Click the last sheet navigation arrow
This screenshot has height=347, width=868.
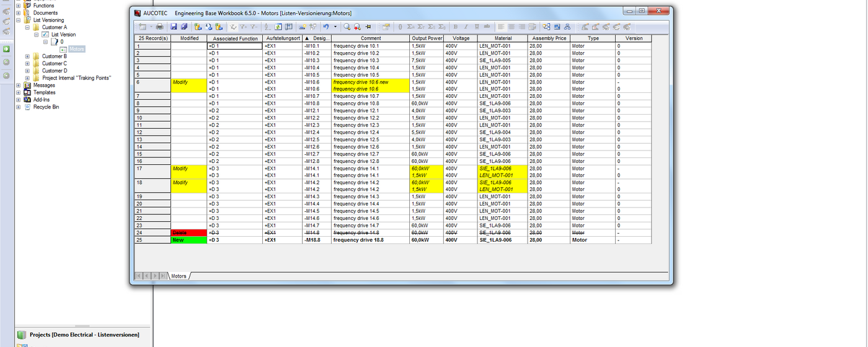click(x=162, y=276)
